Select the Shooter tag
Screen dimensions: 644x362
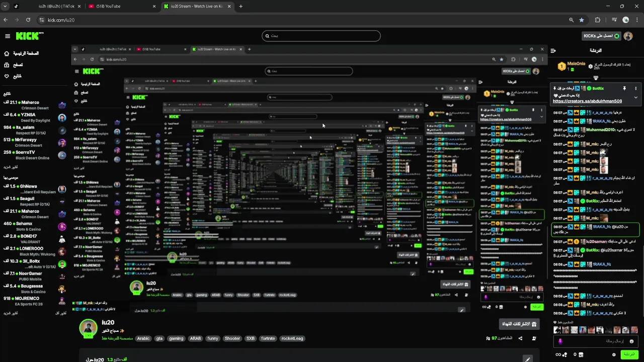click(232, 338)
